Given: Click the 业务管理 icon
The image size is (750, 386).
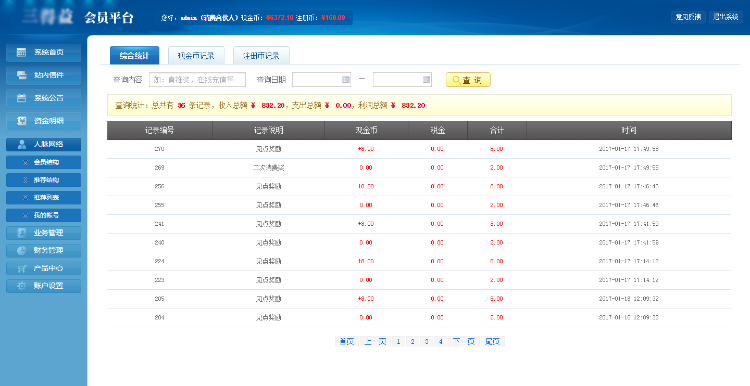Looking at the screenshot, I should click(x=22, y=233).
